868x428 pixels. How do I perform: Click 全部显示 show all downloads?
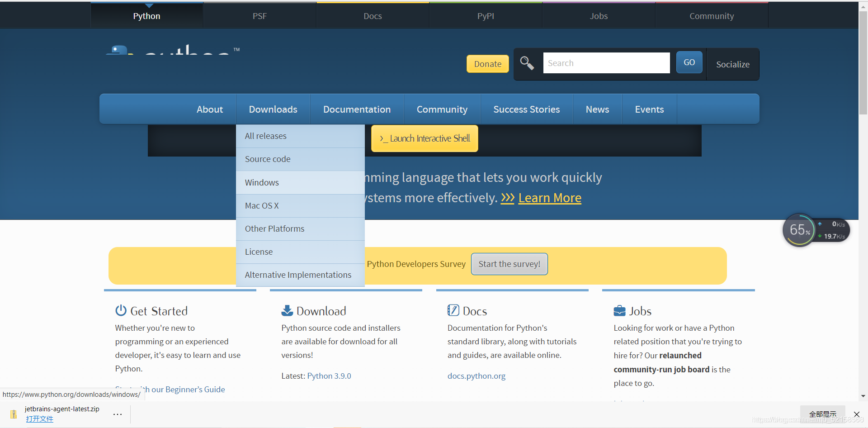click(x=823, y=414)
